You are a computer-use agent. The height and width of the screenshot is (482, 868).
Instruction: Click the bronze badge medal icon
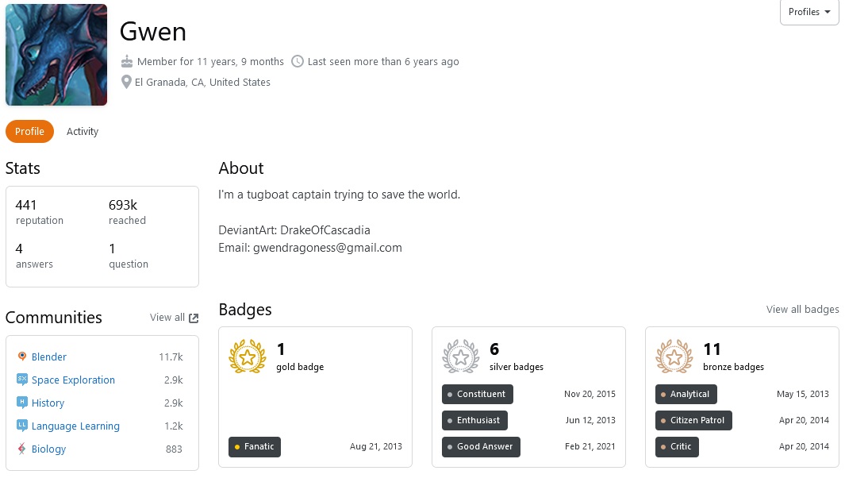click(674, 357)
